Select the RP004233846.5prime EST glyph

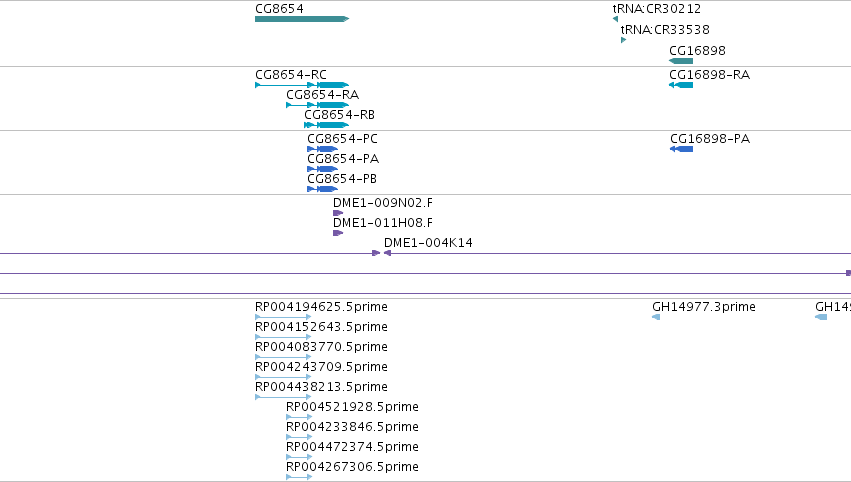pos(299,437)
